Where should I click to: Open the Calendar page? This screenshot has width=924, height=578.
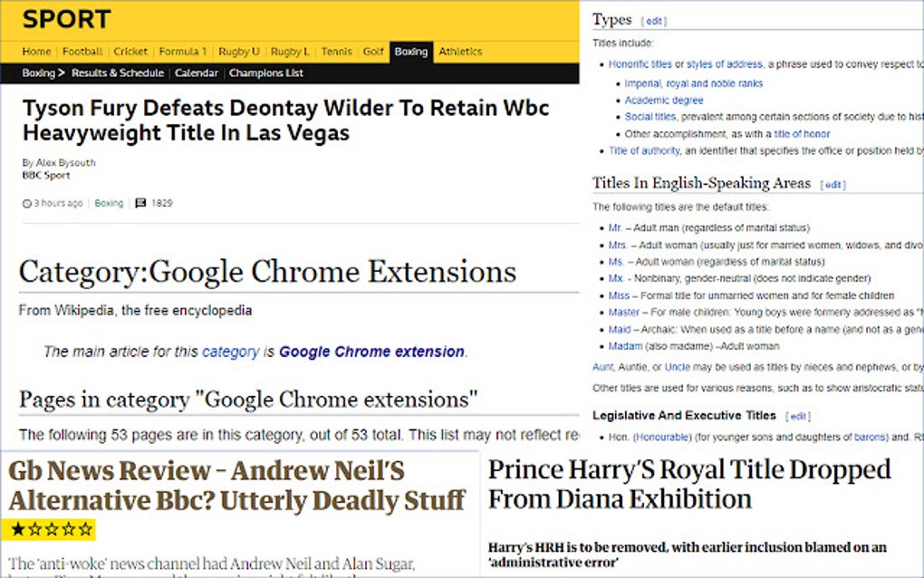[197, 72]
